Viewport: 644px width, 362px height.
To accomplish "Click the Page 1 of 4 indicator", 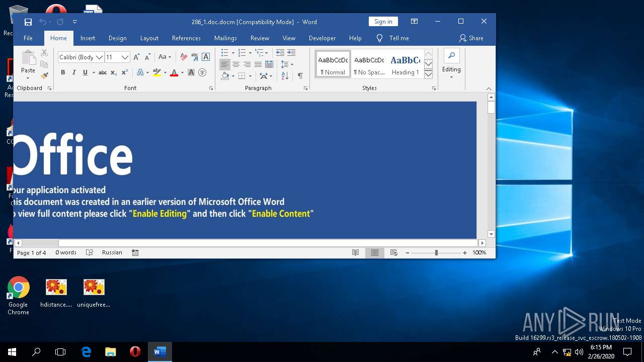I will tap(32, 253).
